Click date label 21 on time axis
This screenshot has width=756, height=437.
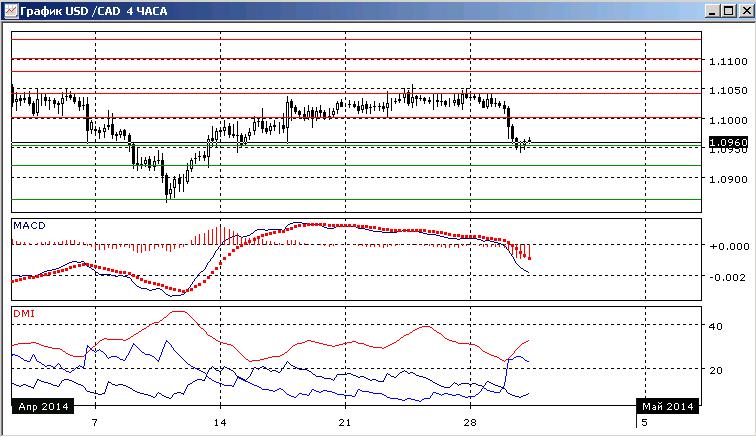coord(345,423)
